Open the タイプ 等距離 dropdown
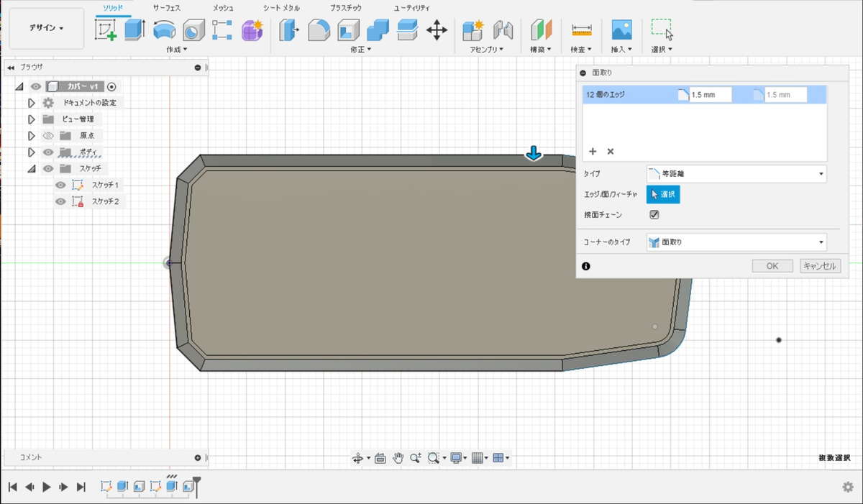863x504 pixels. coord(736,173)
